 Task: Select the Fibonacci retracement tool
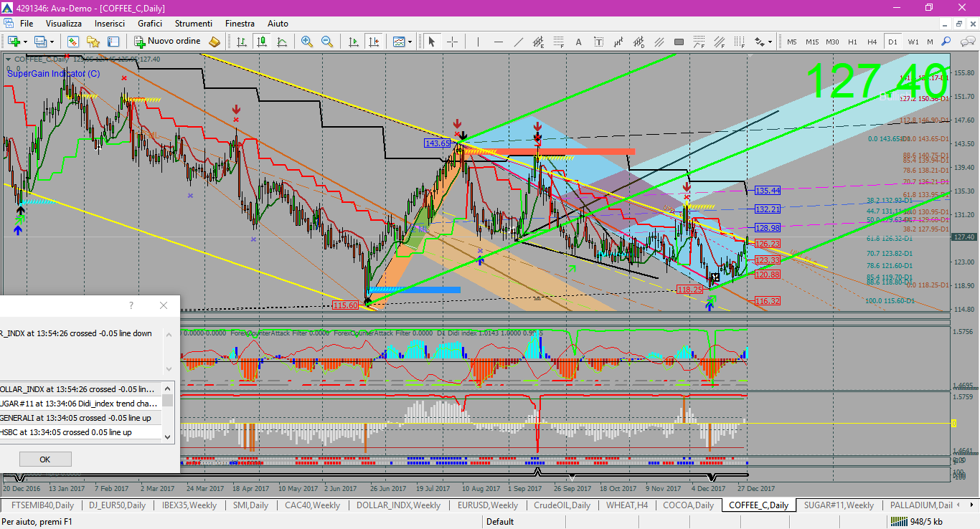pos(558,42)
